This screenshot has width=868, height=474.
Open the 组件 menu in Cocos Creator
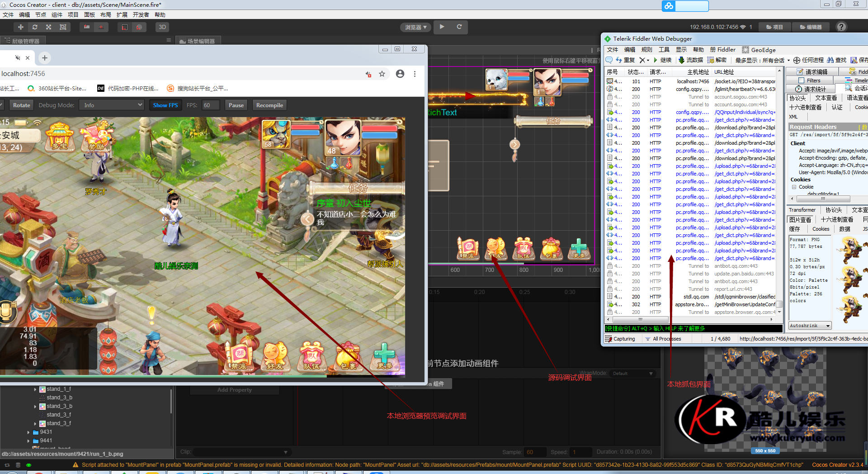click(x=57, y=15)
